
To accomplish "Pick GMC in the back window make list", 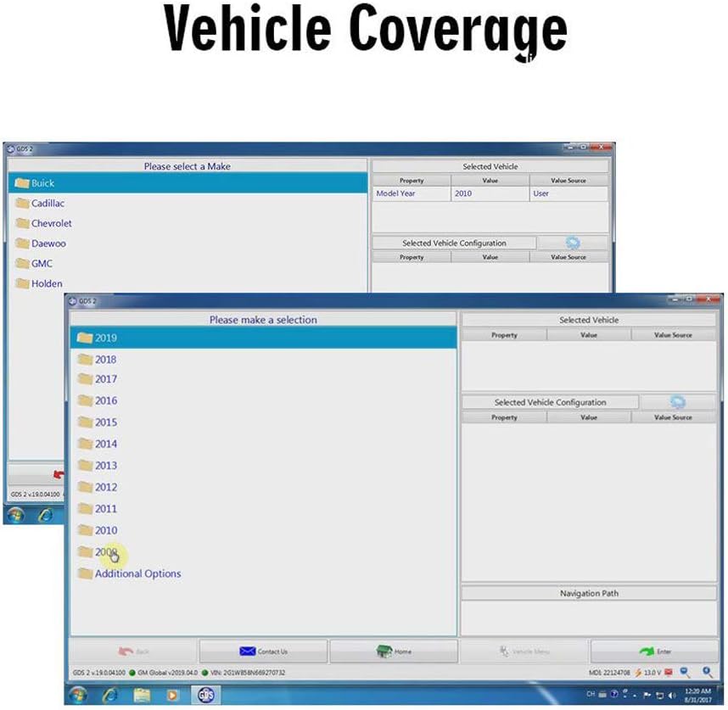I will pyautogui.click(x=188, y=263).
